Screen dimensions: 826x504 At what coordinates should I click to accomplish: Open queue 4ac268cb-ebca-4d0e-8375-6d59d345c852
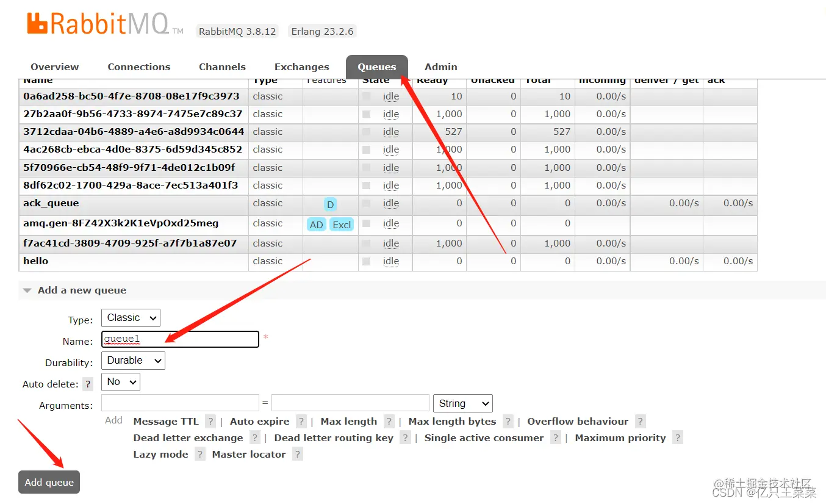132,149
